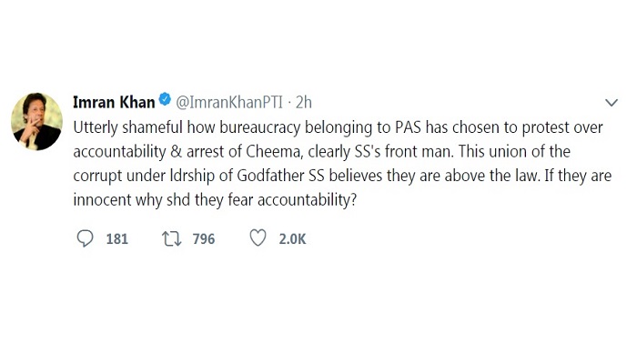The width and height of the screenshot is (637, 364).
Task: Click the reply speech bubble icon
Action: click(x=85, y=238)
